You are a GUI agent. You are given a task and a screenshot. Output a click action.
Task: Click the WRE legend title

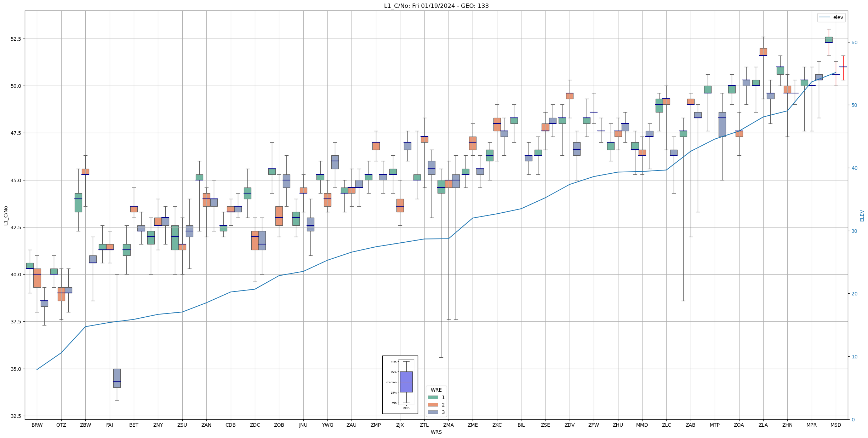pyautogui.click(x=436, y=390)
